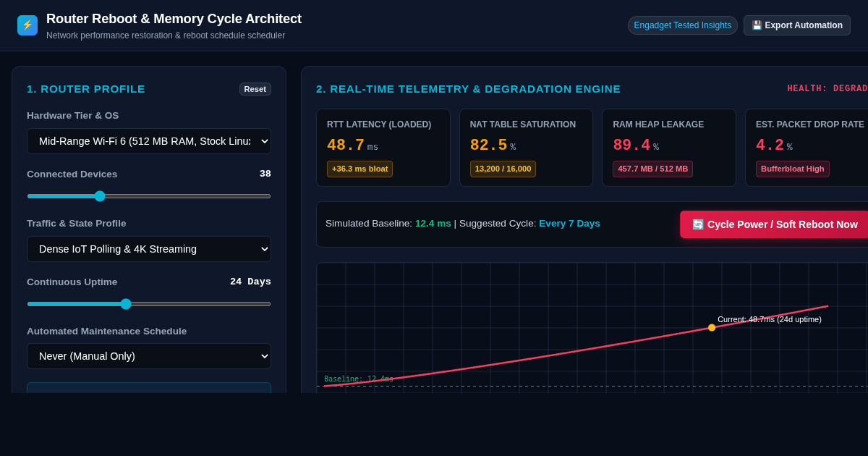Click the current uptime marker on chart
Image resolution: width=868 pixels, height=456 pixels.
point(712,328)
